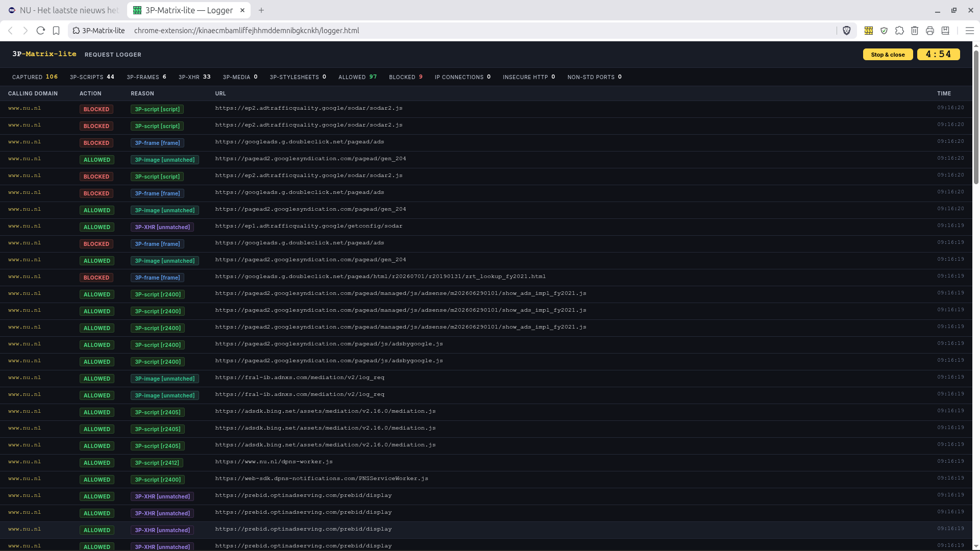This screenshot has width=980, height=551.
Task: Click Stop & close button
Action: point(888,55)
